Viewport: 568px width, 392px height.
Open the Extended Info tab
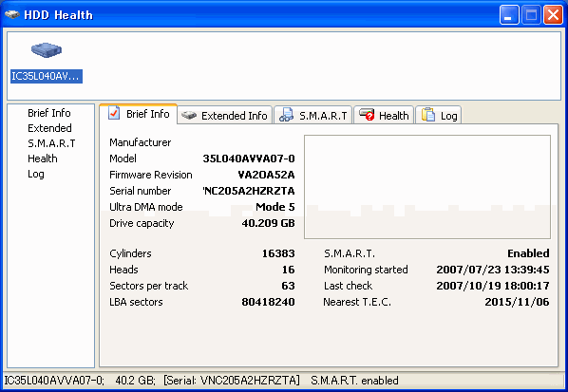pos(224,116)
